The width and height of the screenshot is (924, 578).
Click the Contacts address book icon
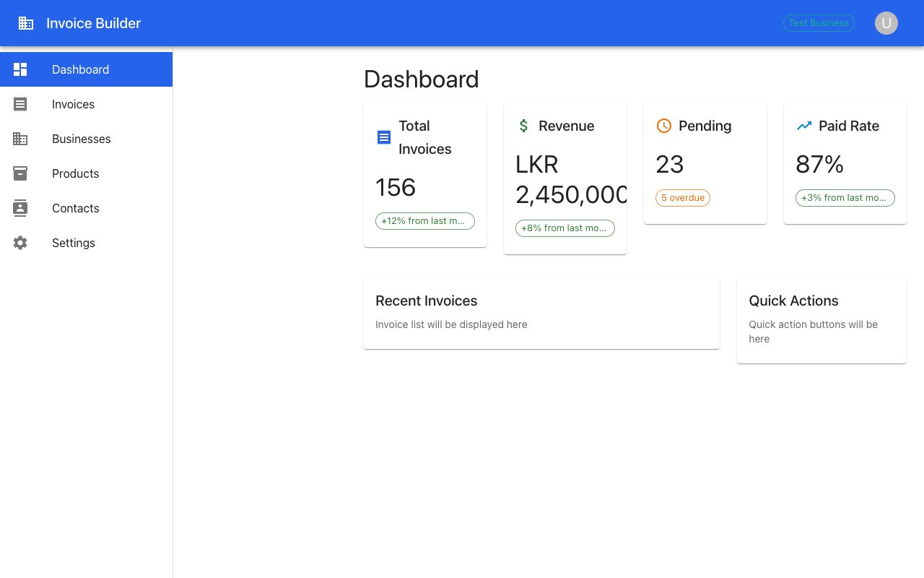20,208
